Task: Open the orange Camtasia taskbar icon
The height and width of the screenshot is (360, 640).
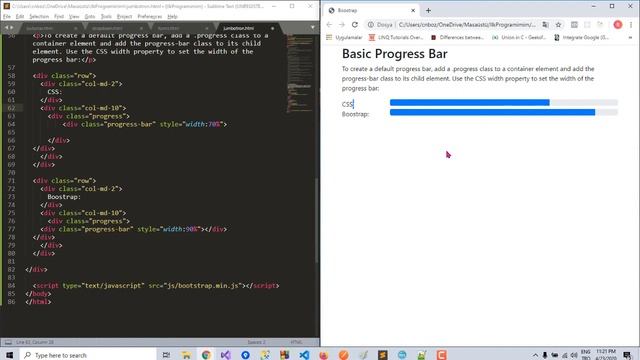Action: 441,355
